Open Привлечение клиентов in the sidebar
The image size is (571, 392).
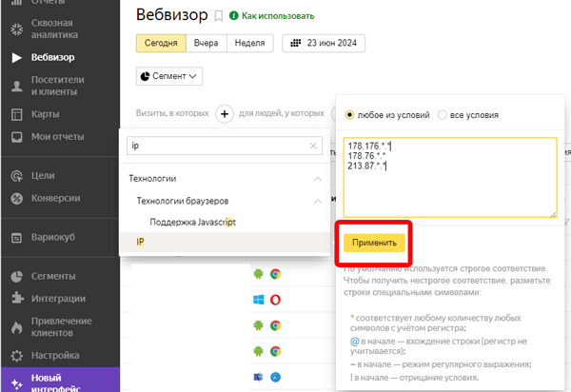[61, 327]
